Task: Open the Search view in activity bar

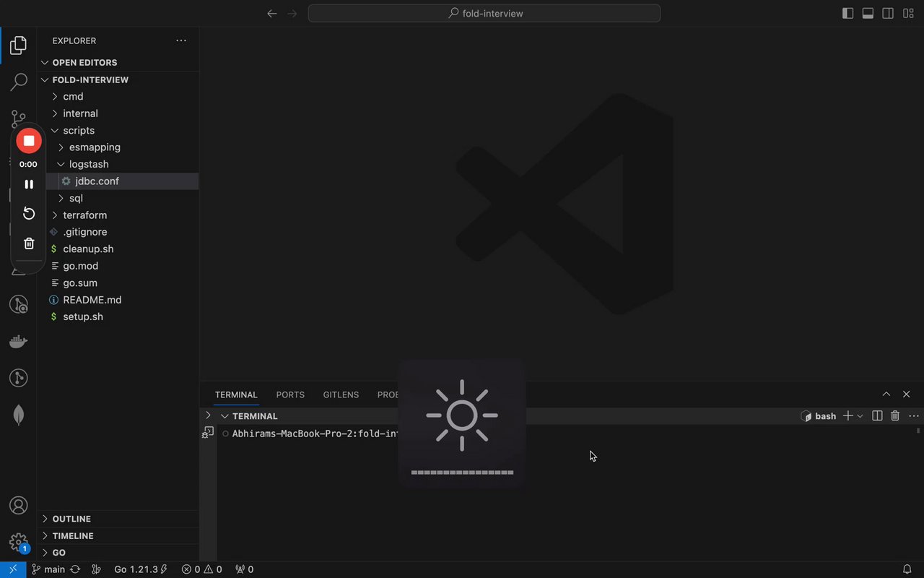Action: click(x=19, y=82)
